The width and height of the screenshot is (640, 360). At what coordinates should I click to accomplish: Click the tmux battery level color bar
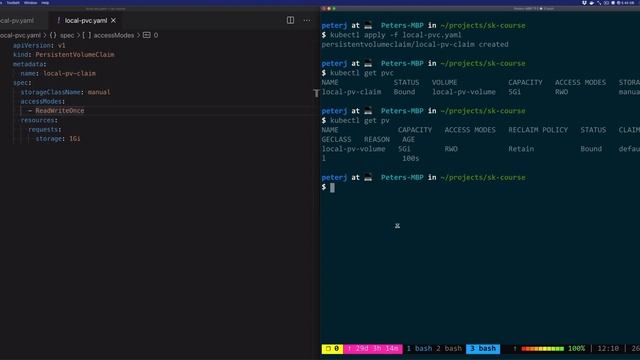pos(542,349)
